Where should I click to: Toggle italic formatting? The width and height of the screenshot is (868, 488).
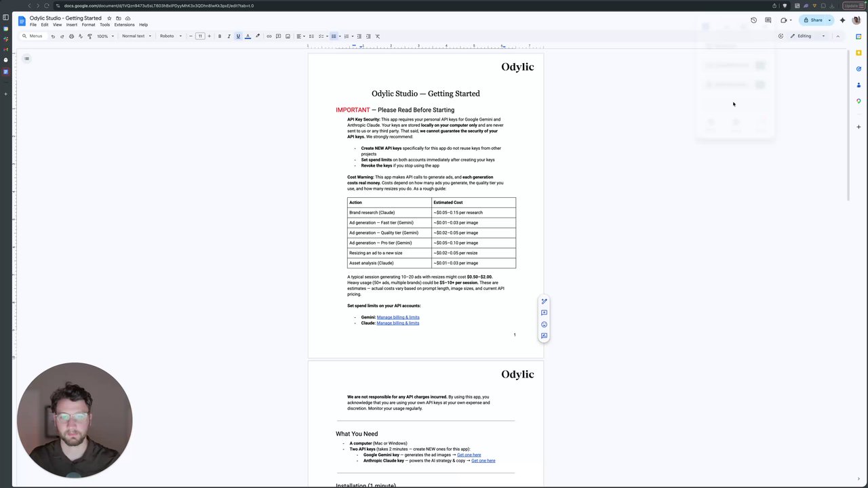coord(229,36)
